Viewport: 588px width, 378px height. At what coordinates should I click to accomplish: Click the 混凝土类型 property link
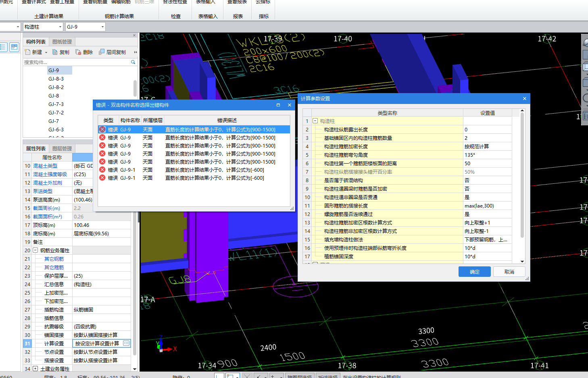coord(45,166)
